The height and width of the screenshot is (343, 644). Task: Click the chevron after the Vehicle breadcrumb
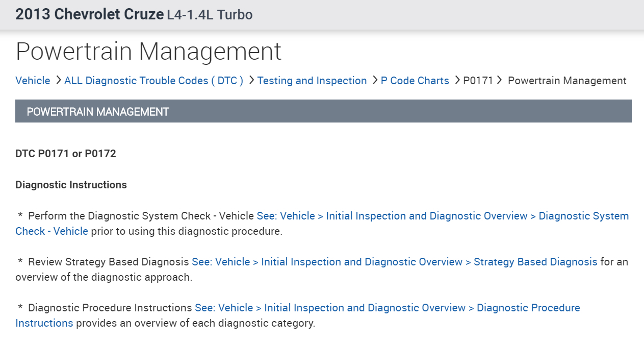click(x=59, y=80)
